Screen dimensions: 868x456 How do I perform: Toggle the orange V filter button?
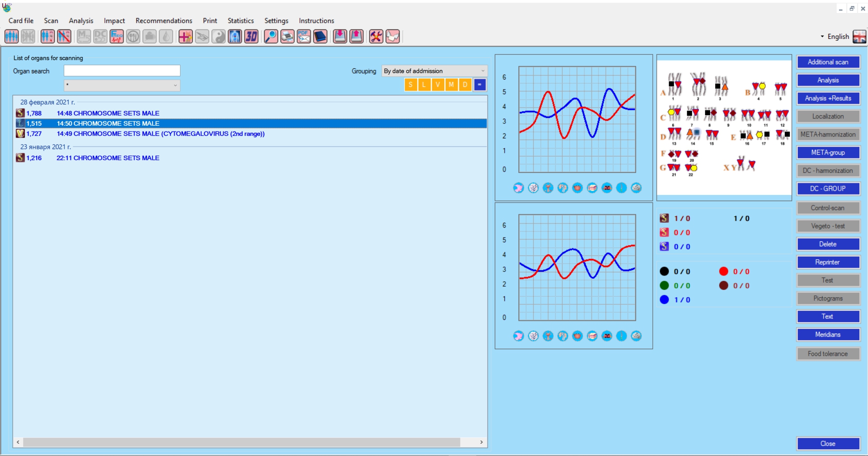tap(437, 85)
